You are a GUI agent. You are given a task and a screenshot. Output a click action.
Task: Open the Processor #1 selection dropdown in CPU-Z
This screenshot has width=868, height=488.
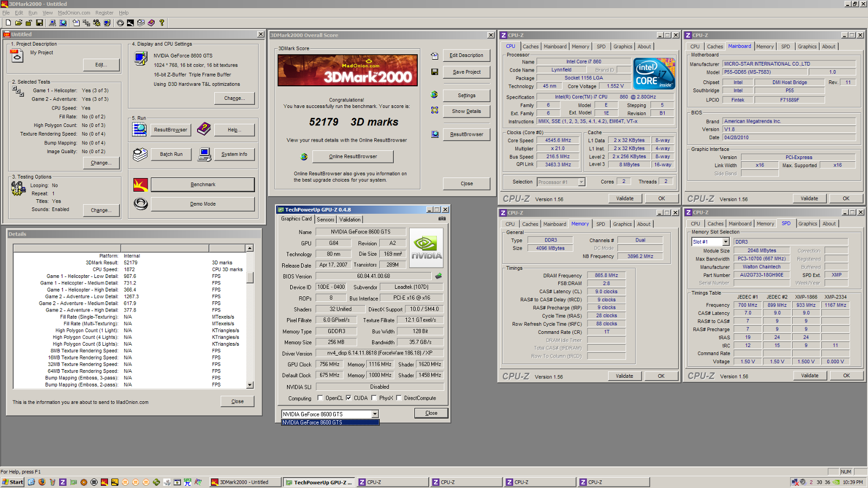tap(582, 182)
